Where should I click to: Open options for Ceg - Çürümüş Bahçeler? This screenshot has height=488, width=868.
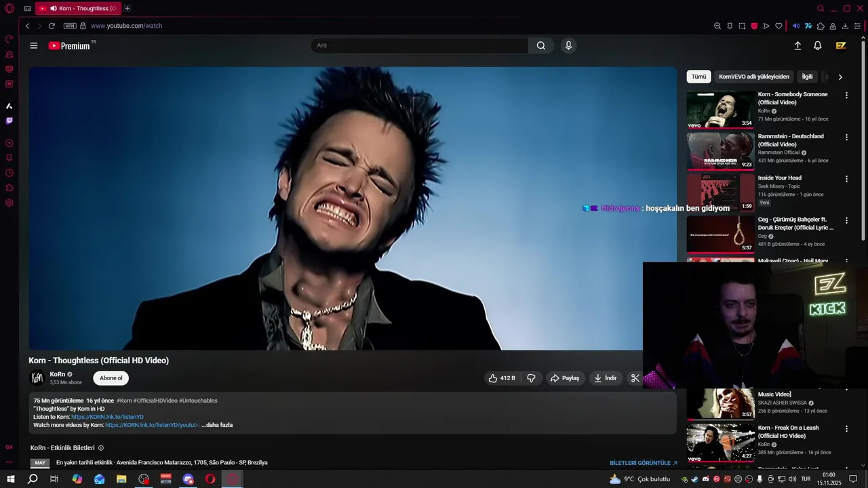[x=846, y=221]
